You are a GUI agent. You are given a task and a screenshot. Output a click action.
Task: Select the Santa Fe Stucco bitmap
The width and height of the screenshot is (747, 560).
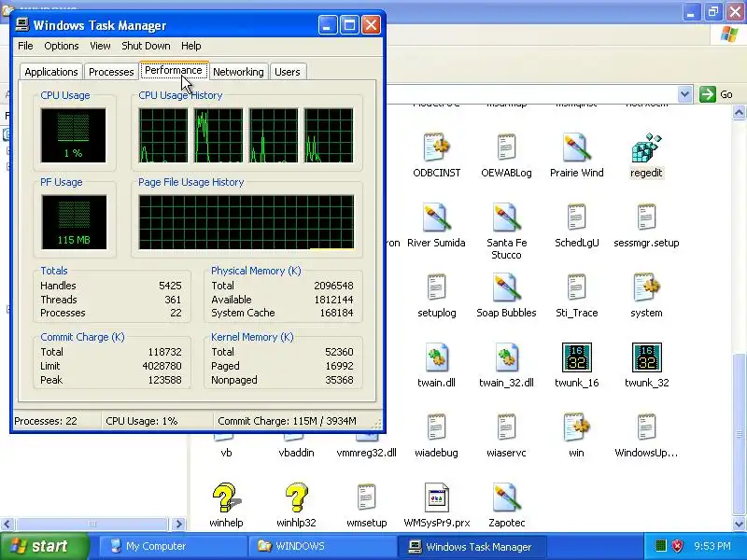[506, 217]
